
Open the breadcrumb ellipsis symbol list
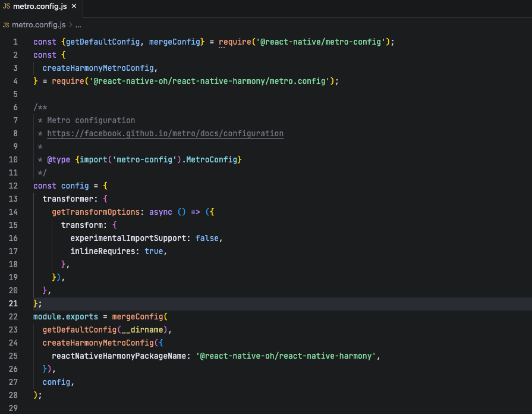[x=78, y=25]
